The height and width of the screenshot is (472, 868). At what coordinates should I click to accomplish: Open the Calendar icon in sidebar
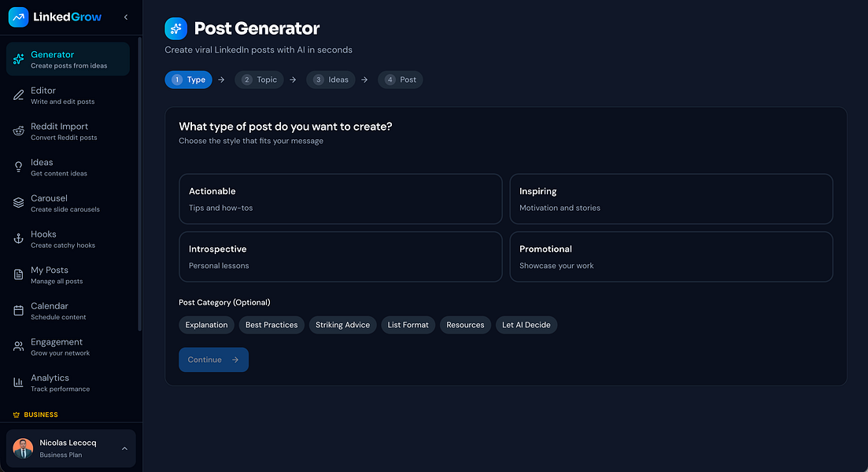coord(19,311)
